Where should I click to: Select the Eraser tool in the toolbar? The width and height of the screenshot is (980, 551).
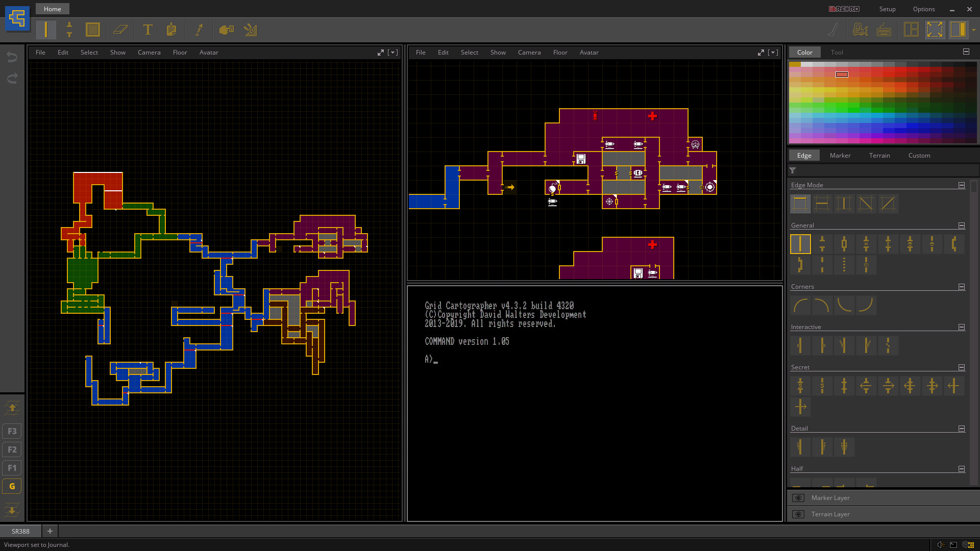point(121,30)
